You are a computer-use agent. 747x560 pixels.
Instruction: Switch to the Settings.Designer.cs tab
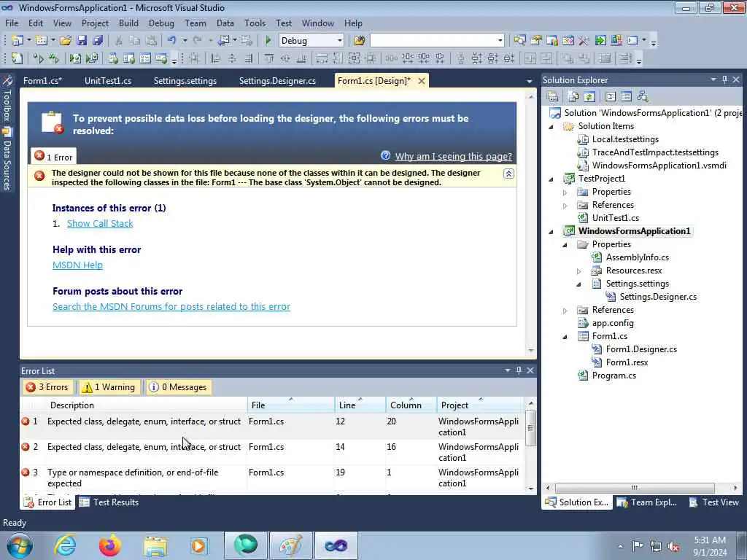277,81
